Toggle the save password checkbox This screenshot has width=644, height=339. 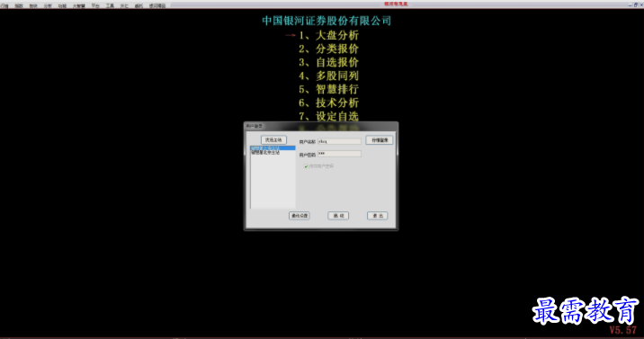[306, 166]
